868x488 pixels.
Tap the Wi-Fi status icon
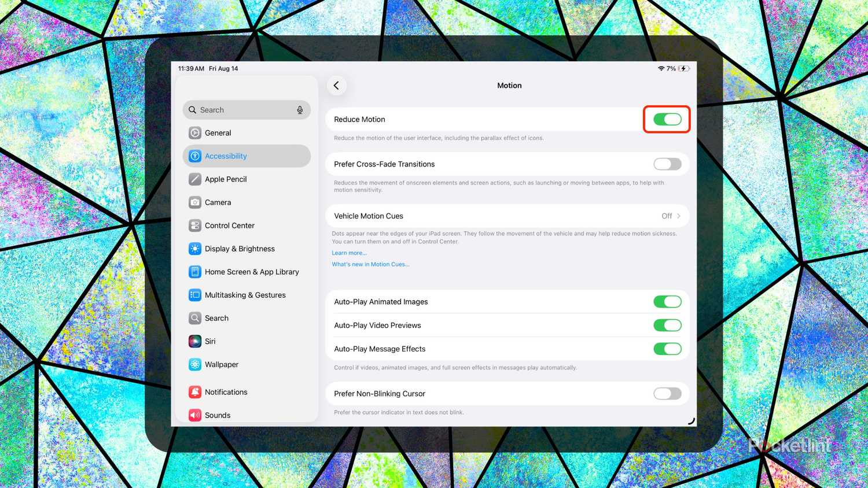click(661, 68)
